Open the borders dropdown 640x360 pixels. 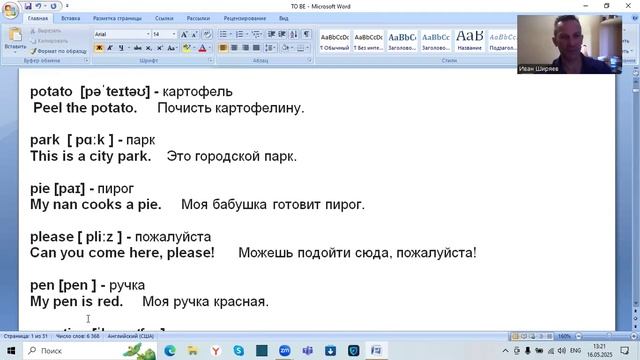click(302, 48)
